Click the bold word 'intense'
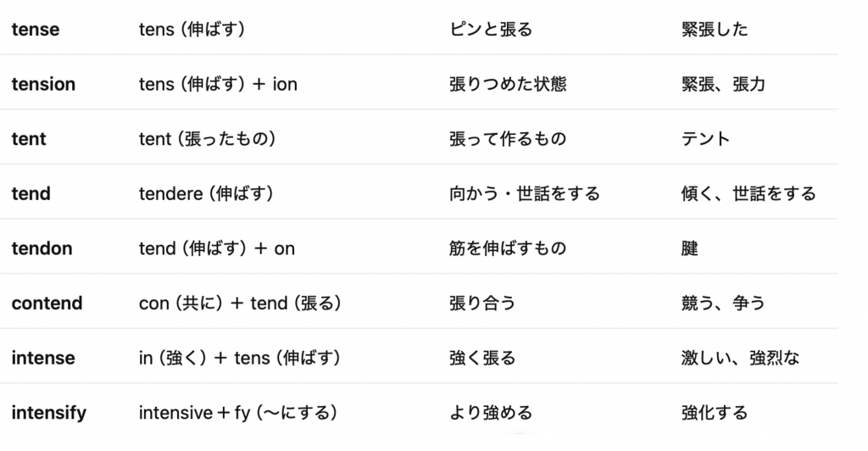The width and height of the screenshot is (868, 451). click(x=43, y=358)
